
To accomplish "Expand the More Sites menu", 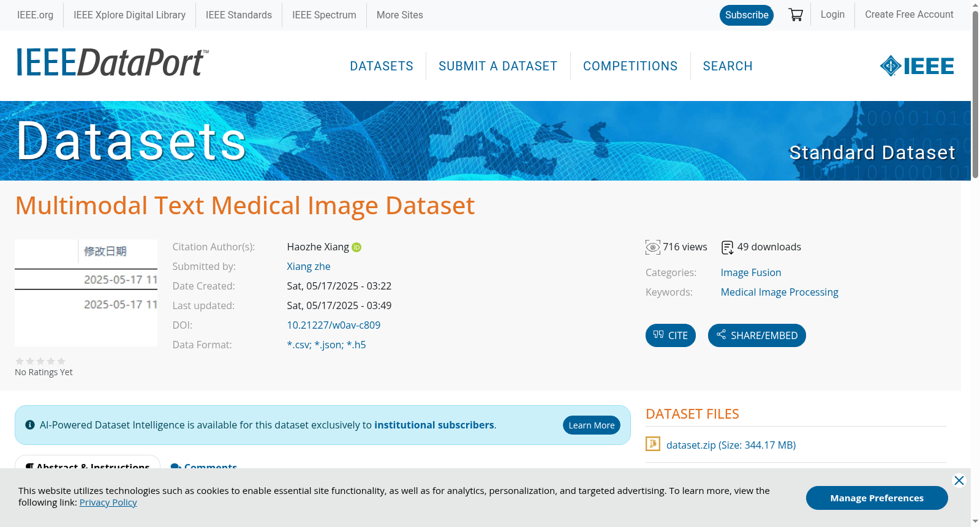I will click(x=400, y=15).
